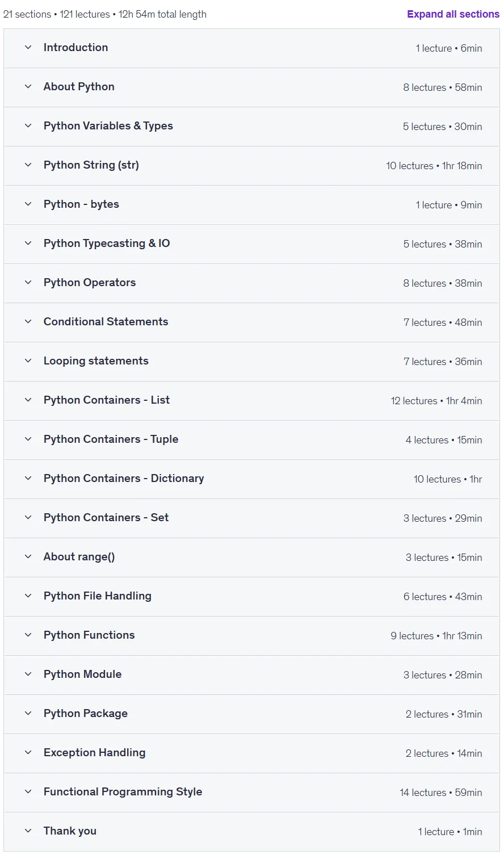Click the Expand all sections link
The image size is (504, 855).
click(x=453, y=14)
